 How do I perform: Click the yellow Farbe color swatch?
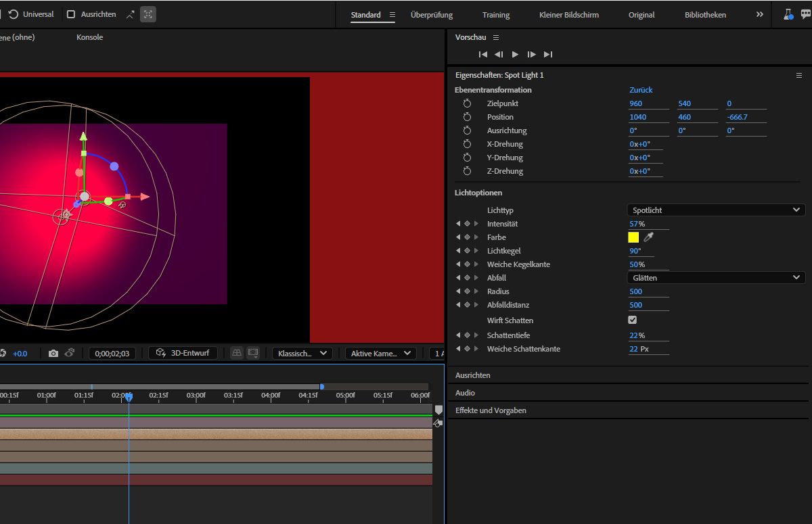click(x=633, y=237)
